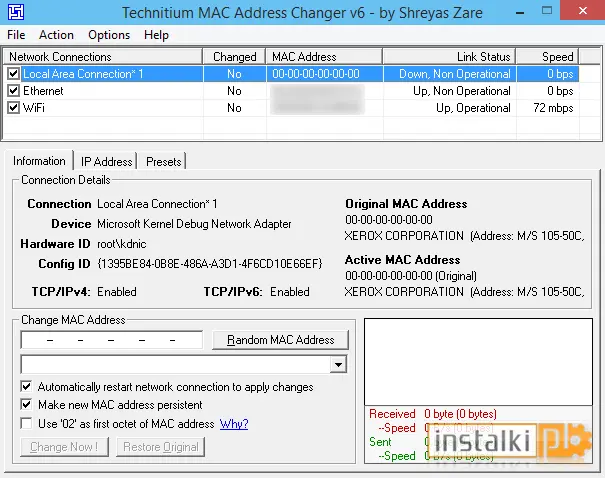Sort by MAC Address column header
This screenshot has width=605, height=478.
324,57
